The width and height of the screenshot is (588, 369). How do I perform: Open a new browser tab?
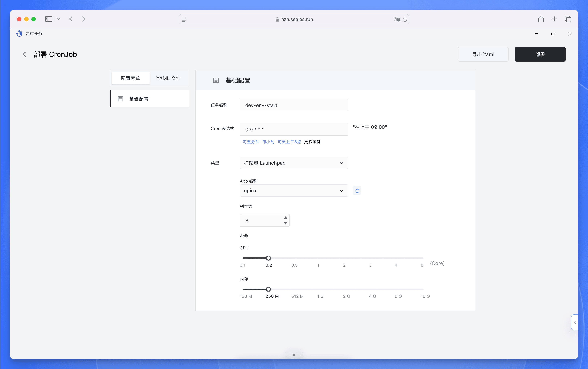coord(554,19)
